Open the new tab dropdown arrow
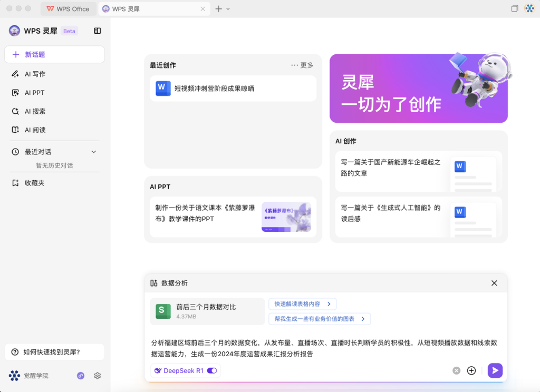540x392 pixels. [x=228, y=9]
